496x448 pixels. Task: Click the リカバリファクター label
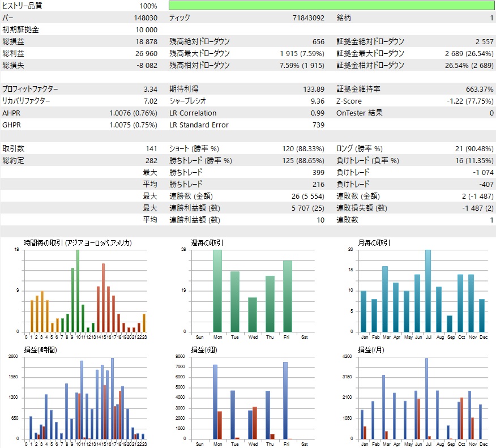[x=26, y=101]
